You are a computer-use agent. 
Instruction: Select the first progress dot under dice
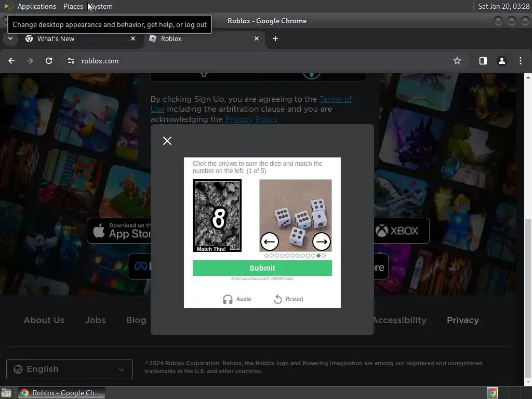[x=267, y=256]
